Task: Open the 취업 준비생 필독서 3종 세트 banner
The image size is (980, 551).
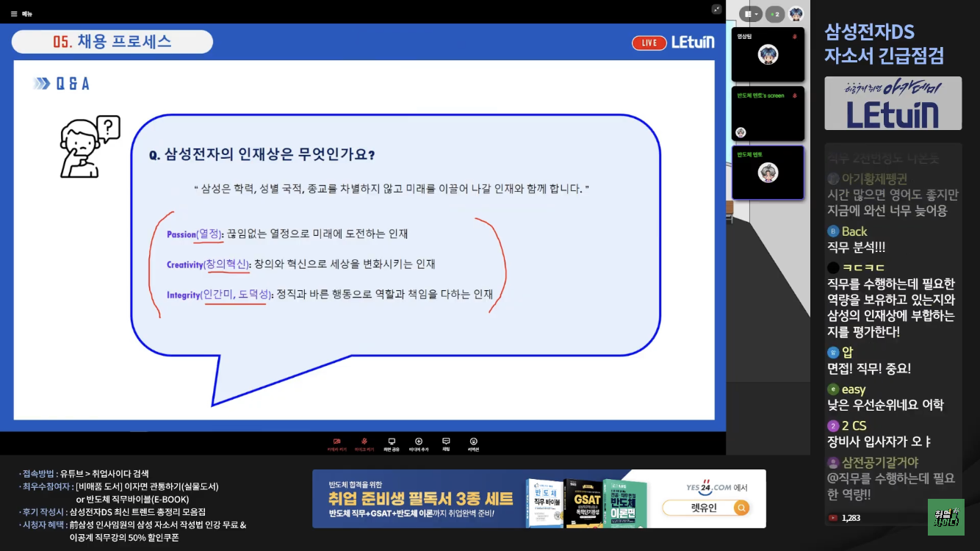Action: click(539, 499)
